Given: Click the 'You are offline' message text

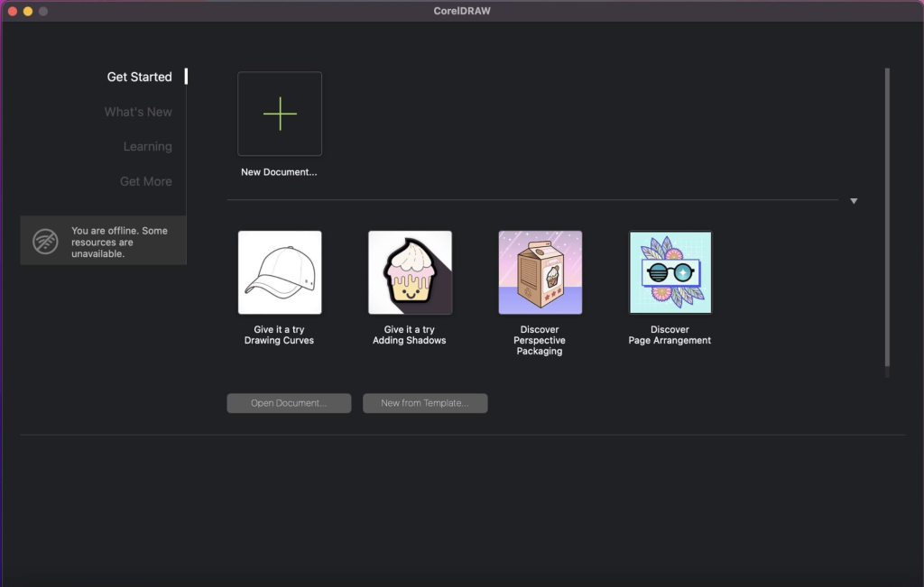Looking at the screenshot, I should (x=120, y=242).
